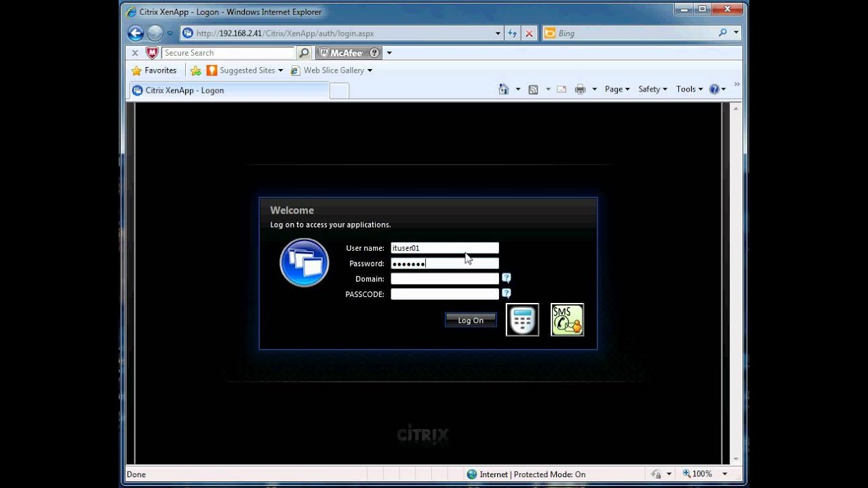Viewport: 868px width, 488px height.
Task: Click the Secure Search magnifier button
Action: point(304,53)
